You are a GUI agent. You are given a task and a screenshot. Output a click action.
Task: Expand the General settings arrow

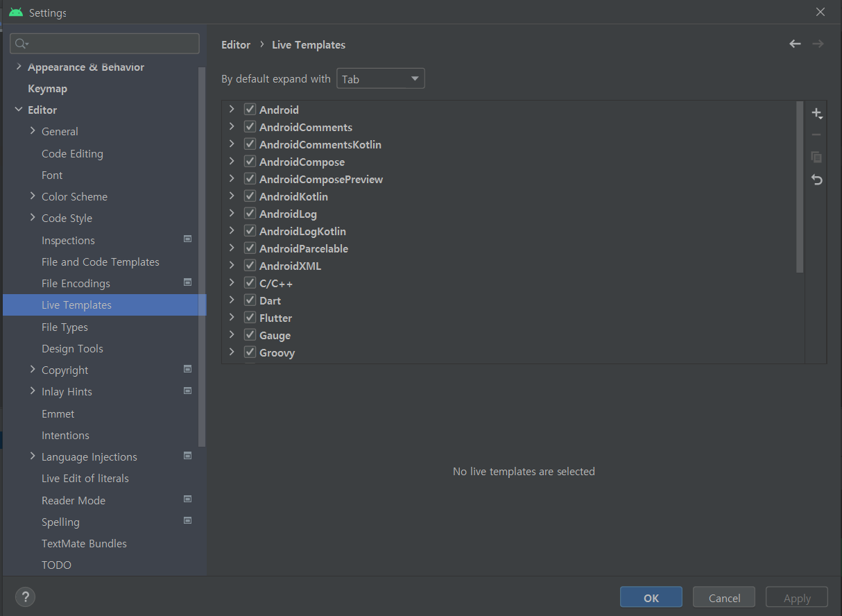click(x=33, y=131)
